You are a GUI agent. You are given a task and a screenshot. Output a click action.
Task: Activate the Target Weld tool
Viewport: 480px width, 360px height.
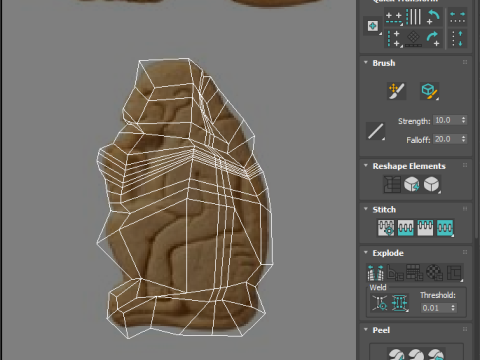pyautogui.click(x=379, y=303)
